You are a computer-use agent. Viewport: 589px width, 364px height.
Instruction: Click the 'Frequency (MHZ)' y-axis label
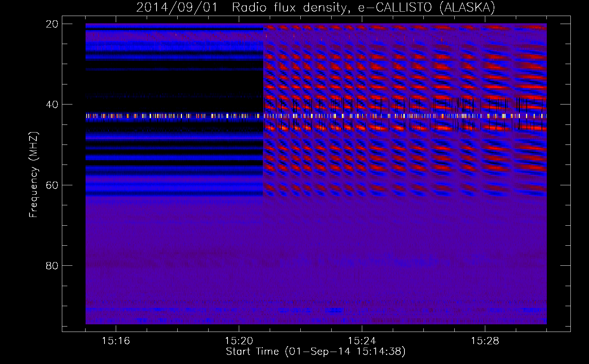(33, 174)
